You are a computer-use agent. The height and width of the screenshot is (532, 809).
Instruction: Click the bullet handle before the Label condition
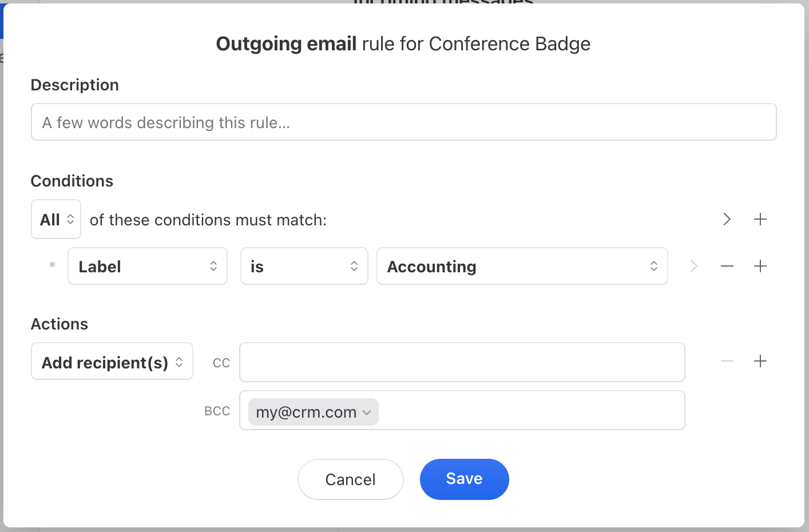(52, 265)
